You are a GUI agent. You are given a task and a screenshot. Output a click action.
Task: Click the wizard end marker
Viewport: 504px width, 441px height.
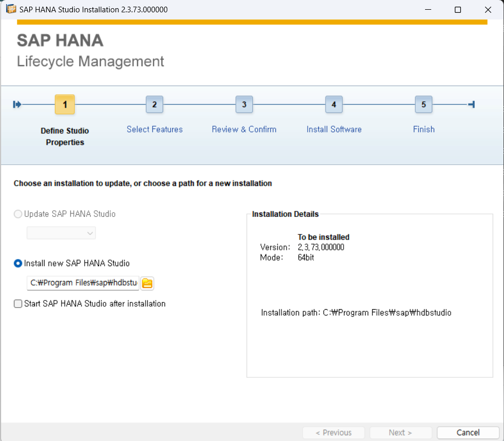click(472, 105)
